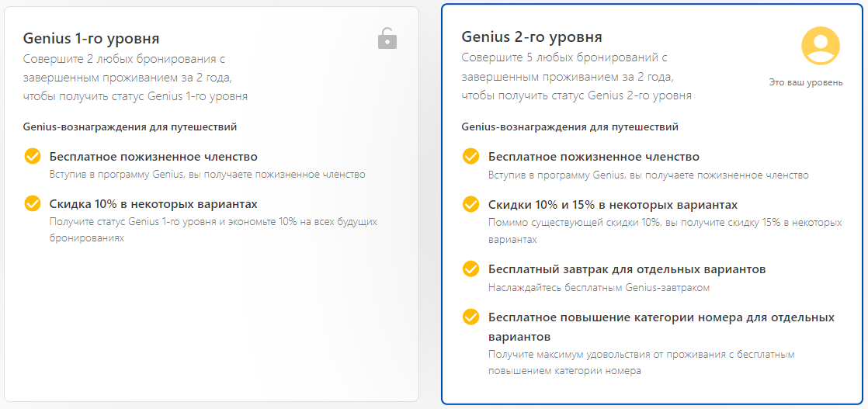Click 'Наслаждайтесь бесплатным Genius-завтраком' description text

[599, 288]
